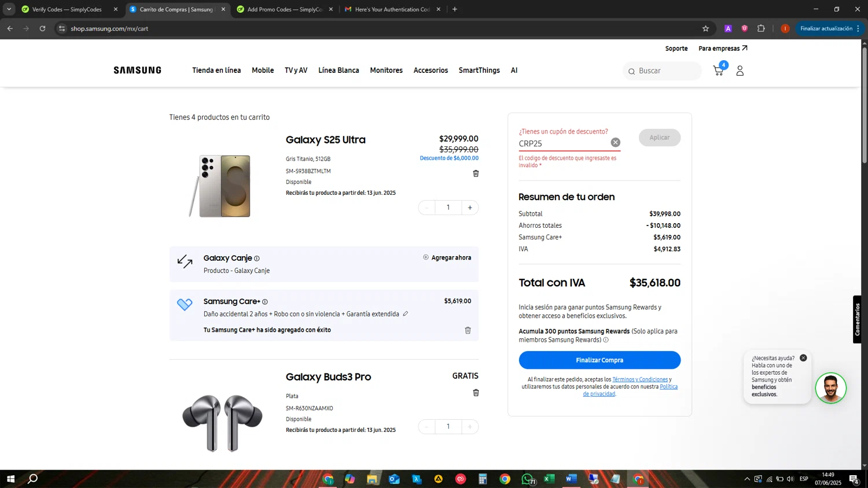The image size is (868, 488).
Task: Open Accesorios navigation menu
Action: (431, 70)
